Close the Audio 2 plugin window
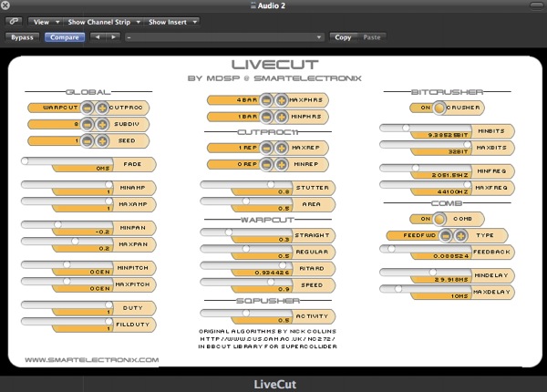This screenshot has width=547, height=392. click(5, 5)
